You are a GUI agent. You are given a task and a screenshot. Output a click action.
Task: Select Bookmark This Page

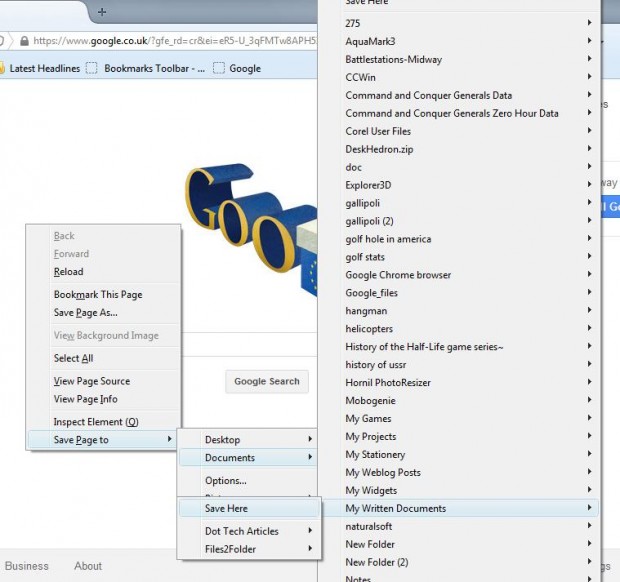[104, 295]
